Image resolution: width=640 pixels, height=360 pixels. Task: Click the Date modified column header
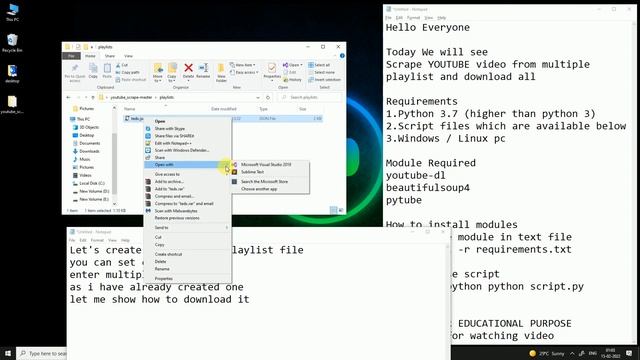point(224,109)
